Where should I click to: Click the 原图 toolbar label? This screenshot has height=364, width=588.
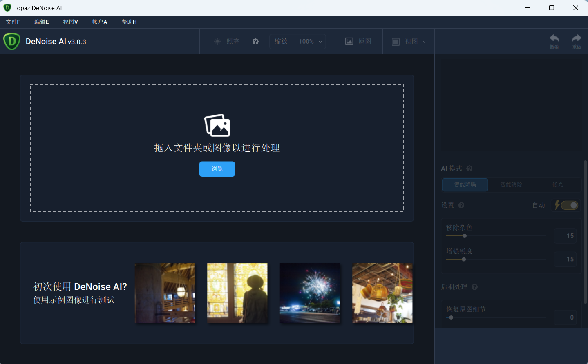click(x=365, y=41)
